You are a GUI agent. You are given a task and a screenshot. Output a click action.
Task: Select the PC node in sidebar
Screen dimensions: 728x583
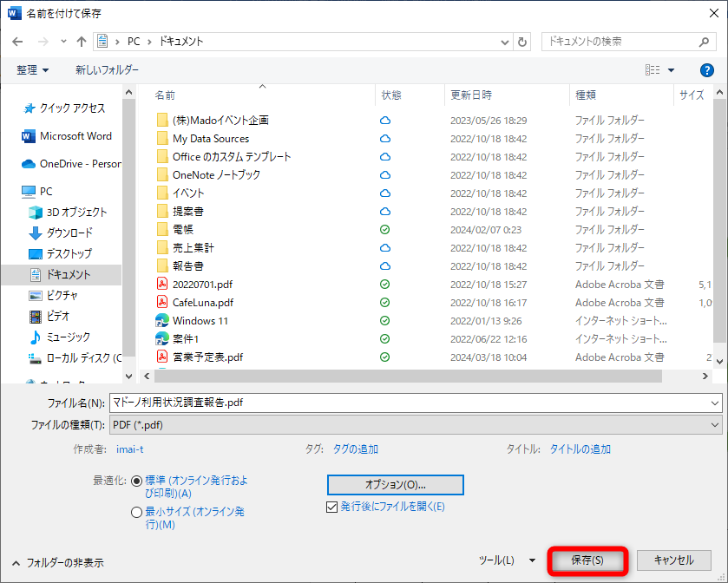pyautogui.click(x=37, y=191)
